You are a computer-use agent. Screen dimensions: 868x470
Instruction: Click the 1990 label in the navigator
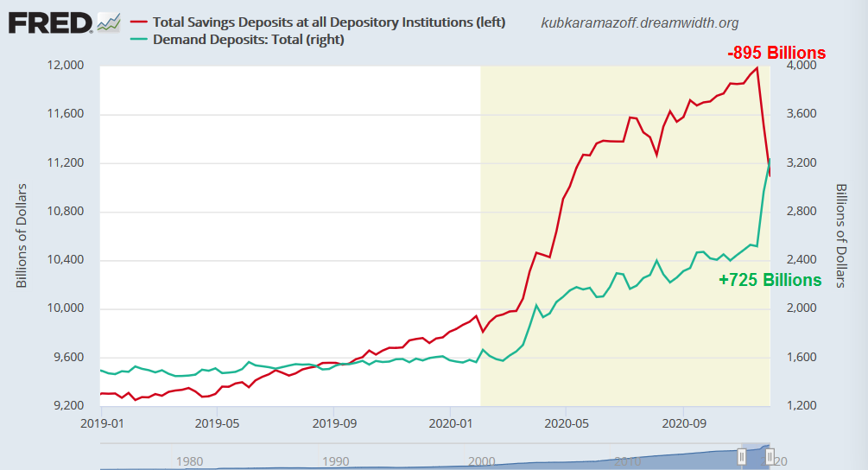(x=335, y=461)
